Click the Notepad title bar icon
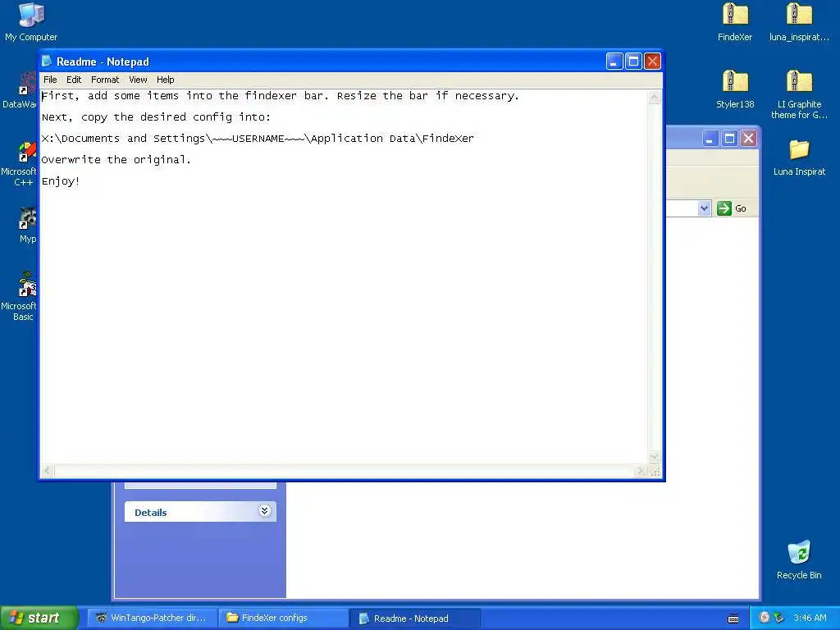 (47, 61)
